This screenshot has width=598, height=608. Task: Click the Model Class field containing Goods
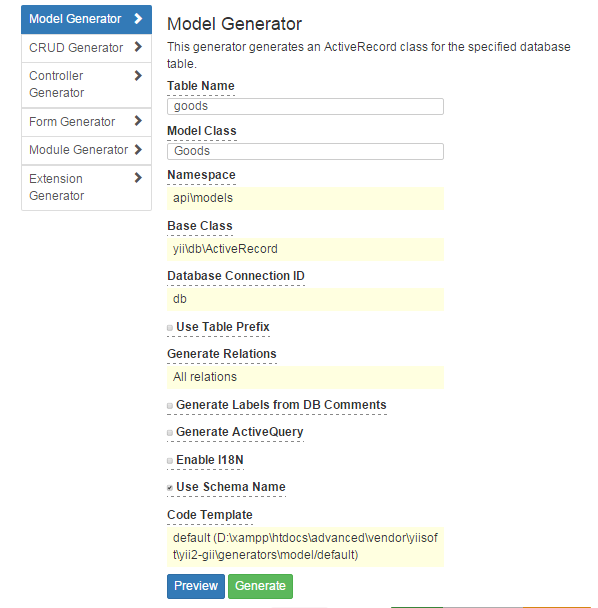305,151
